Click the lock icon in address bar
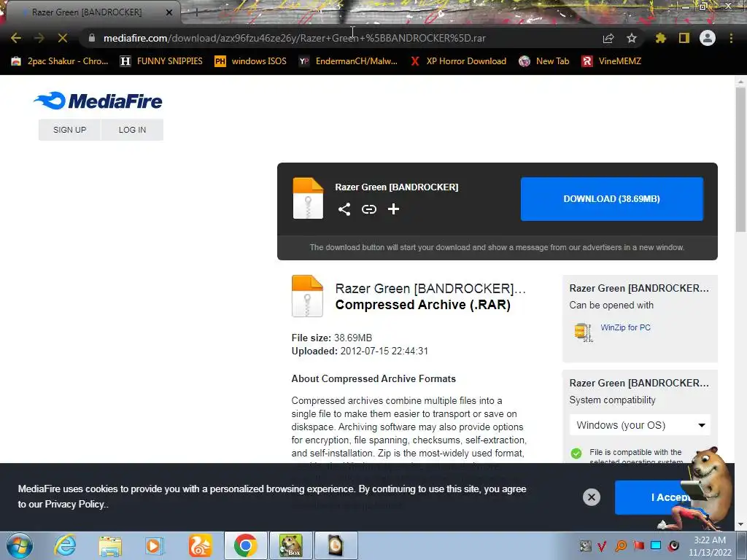Screen dimensions: 747x560 pos(91,38)
